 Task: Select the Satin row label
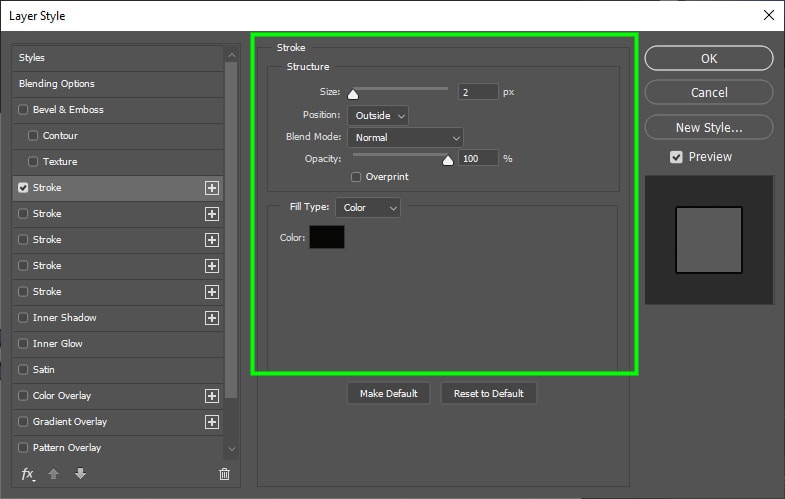coord(44,369)
